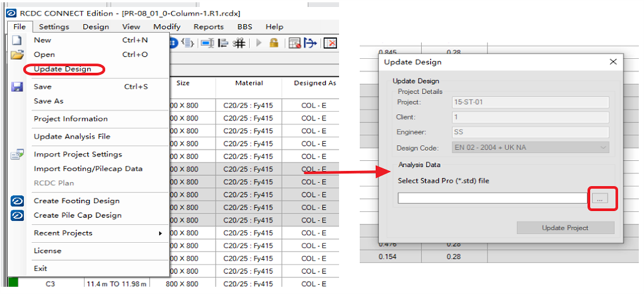Click the Engineer field showing SS

(531, 132)
